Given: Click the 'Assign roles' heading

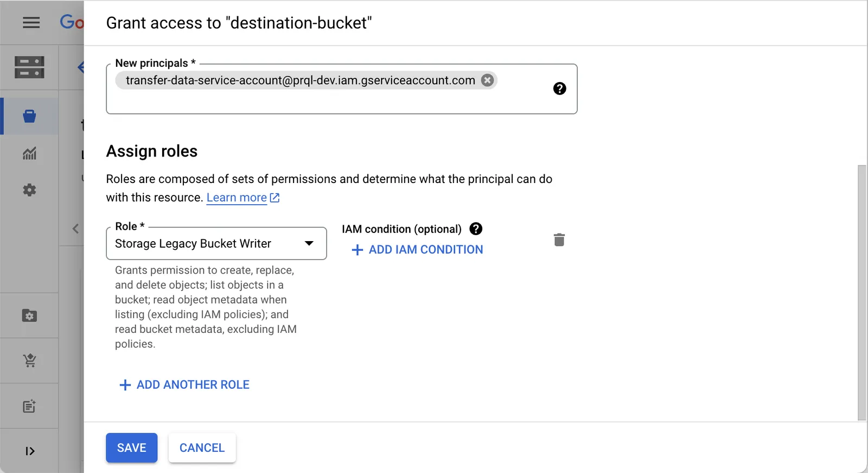Looking at the screenshot, I should (x=152, y=151).
